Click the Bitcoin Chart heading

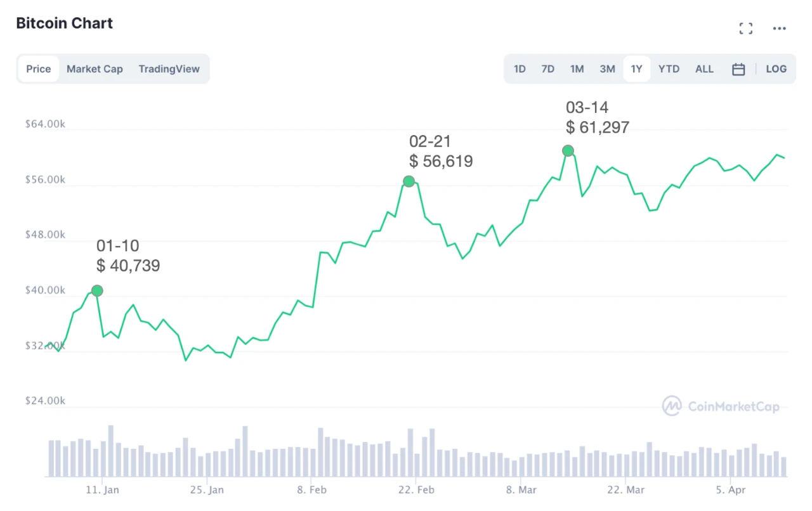[x=64, y=23]
